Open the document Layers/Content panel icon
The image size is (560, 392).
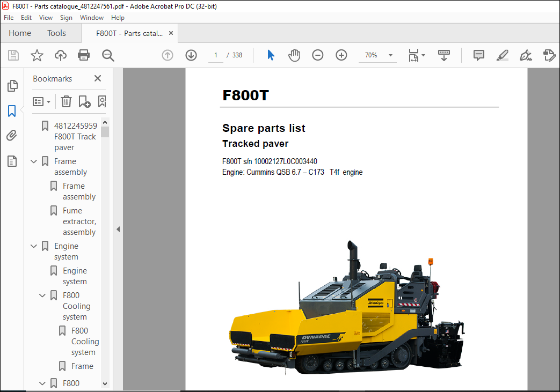coord(12,161)
